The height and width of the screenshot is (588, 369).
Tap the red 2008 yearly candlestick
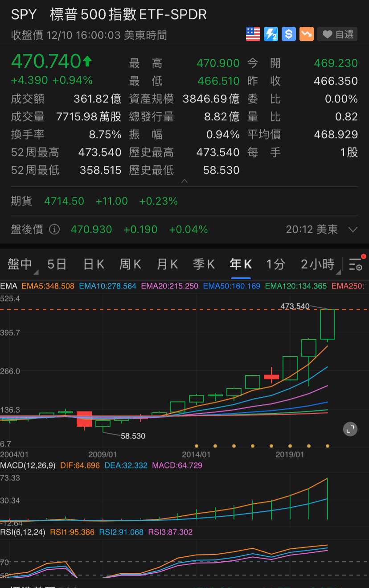coord(84,419)
